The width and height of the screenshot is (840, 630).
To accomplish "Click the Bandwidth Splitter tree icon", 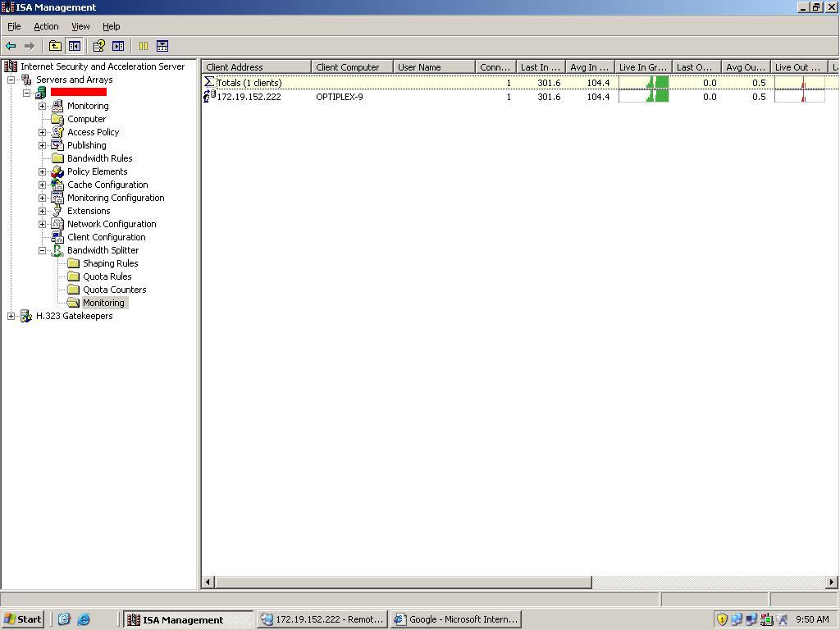I will [57, 250].
